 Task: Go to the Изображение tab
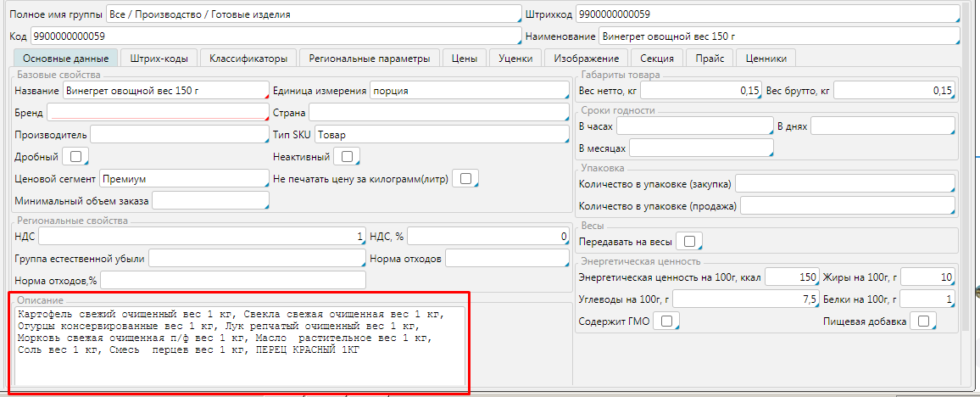pyautogui.click(x=586, y=59)
